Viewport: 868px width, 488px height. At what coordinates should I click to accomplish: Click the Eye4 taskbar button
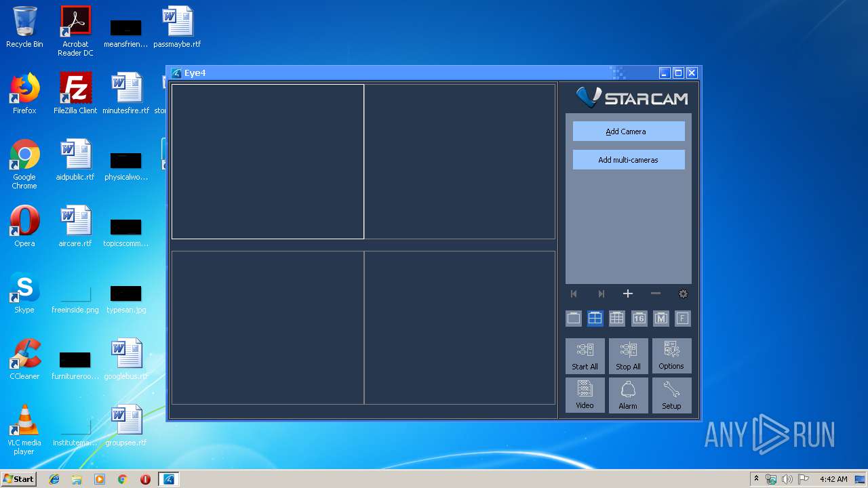pos(169,479)
